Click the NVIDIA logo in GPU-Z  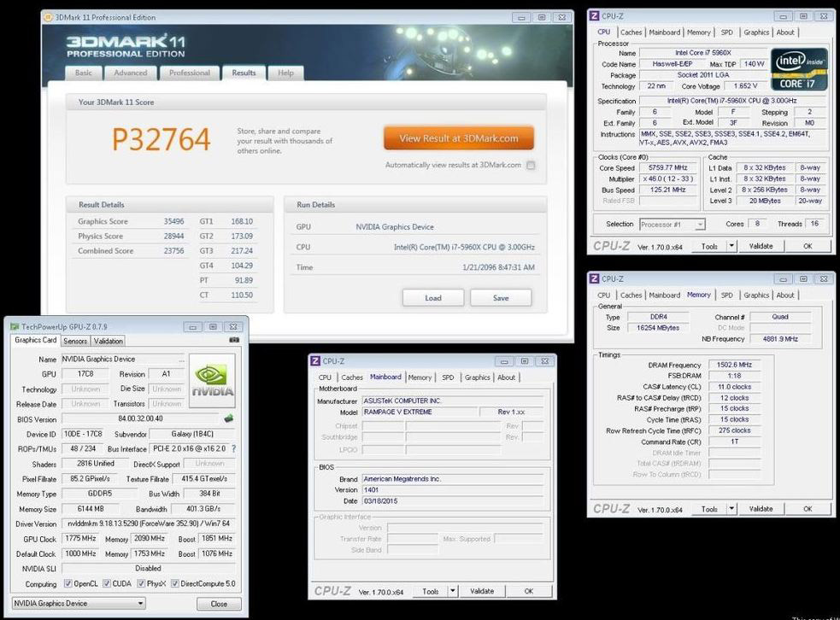[x=212, y=381]
